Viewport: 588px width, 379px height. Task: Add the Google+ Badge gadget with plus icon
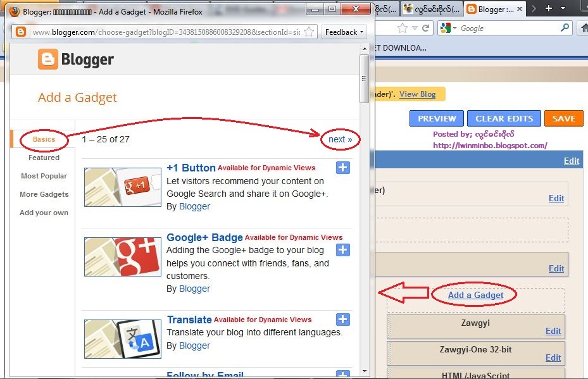(343, 250)
